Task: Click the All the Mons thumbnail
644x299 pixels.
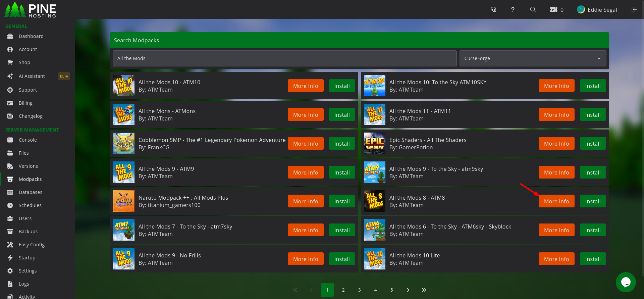Action: click(124, 114)
